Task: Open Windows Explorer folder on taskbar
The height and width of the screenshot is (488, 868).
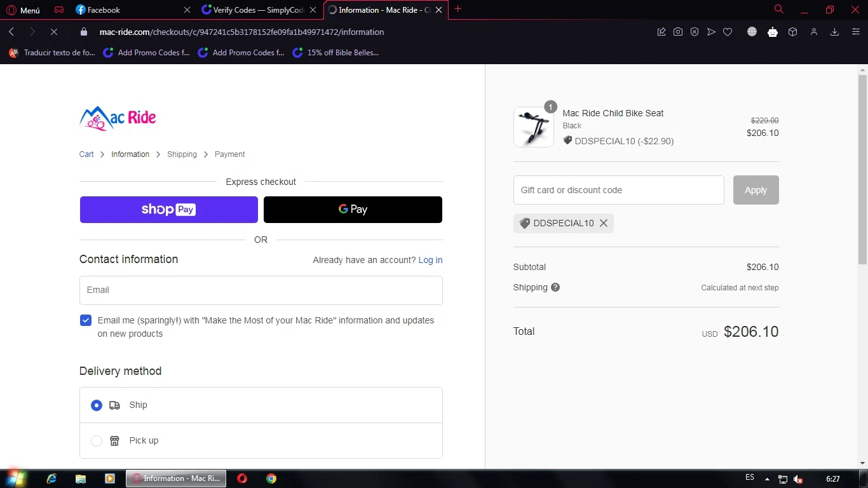Action: (x=81, y=478)
